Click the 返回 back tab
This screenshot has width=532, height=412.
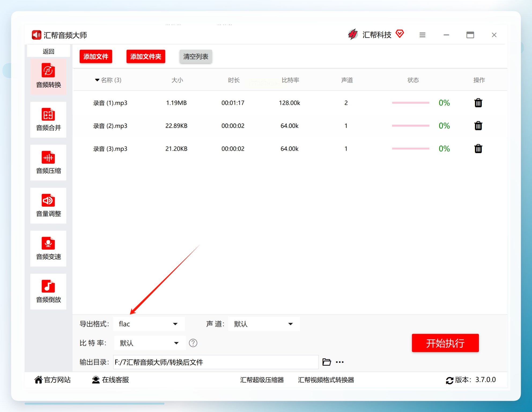(x=48, y=51)
